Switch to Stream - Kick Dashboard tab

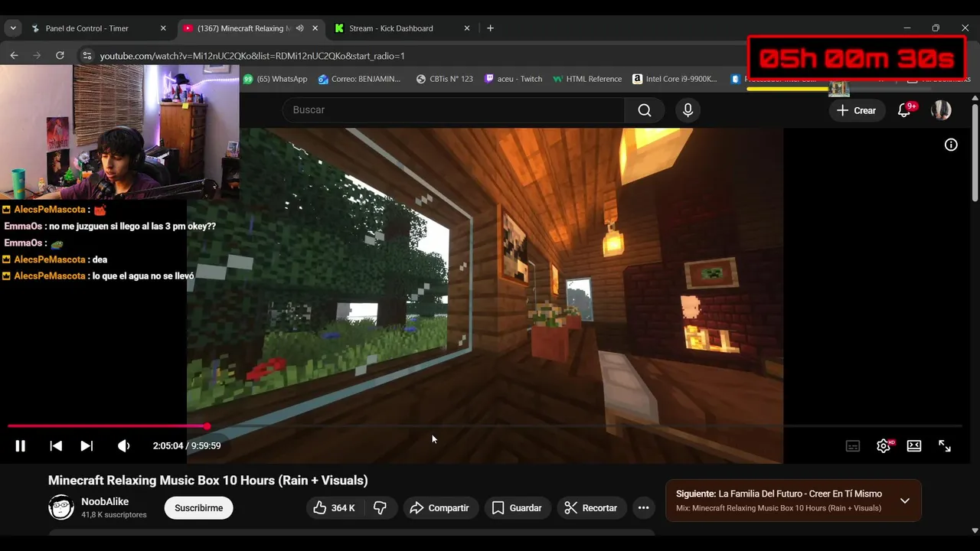click(x=391, y=28)
